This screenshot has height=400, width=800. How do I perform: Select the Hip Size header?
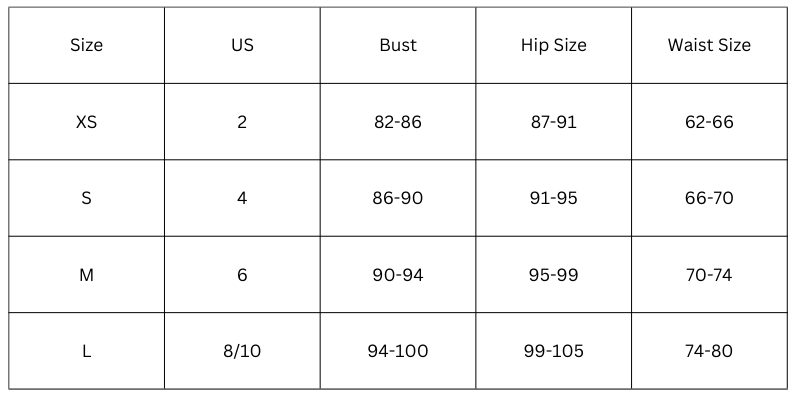click(x=554, y=45)
